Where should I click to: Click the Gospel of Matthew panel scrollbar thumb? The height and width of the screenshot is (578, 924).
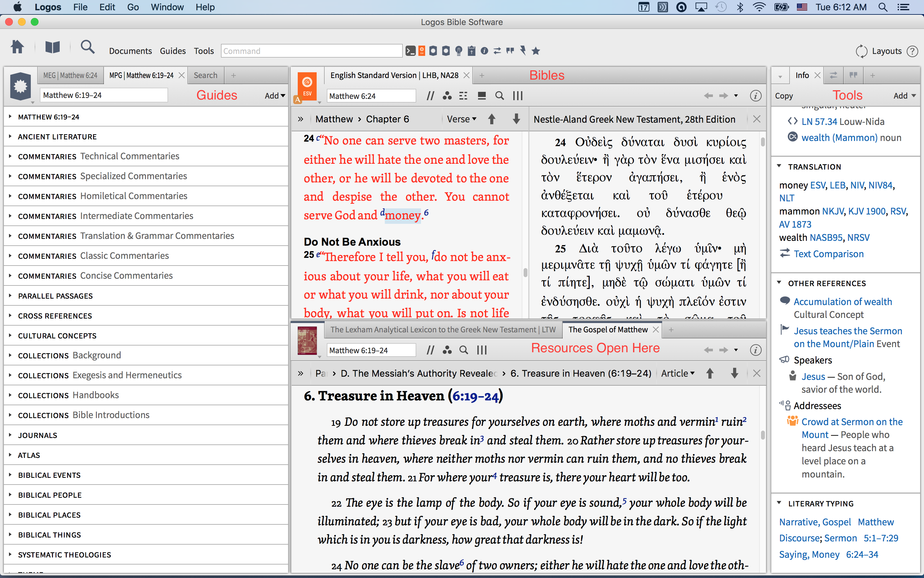763,435
